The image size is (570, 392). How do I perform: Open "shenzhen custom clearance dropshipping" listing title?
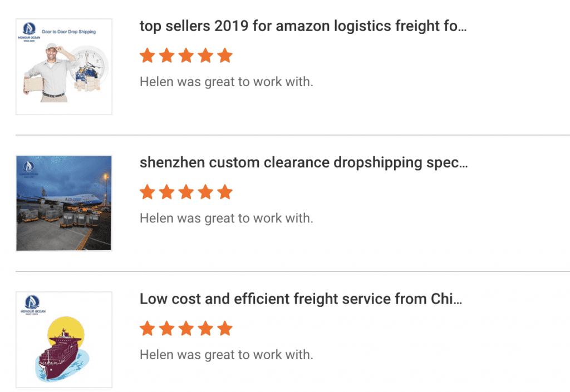point(303,162)
